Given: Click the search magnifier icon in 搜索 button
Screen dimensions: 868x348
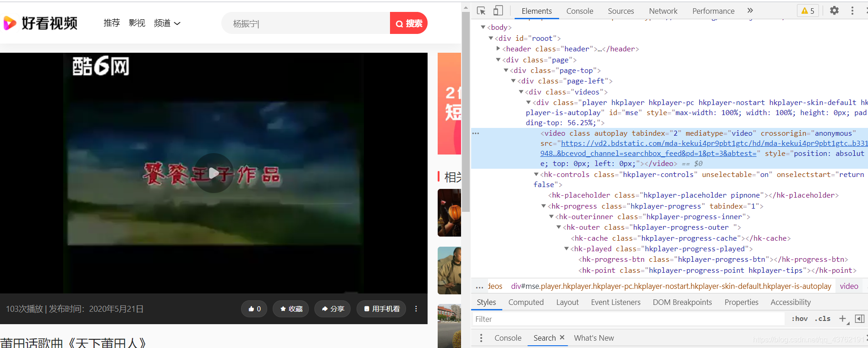Looking at the screenshot, I should (x=400, y=24).
